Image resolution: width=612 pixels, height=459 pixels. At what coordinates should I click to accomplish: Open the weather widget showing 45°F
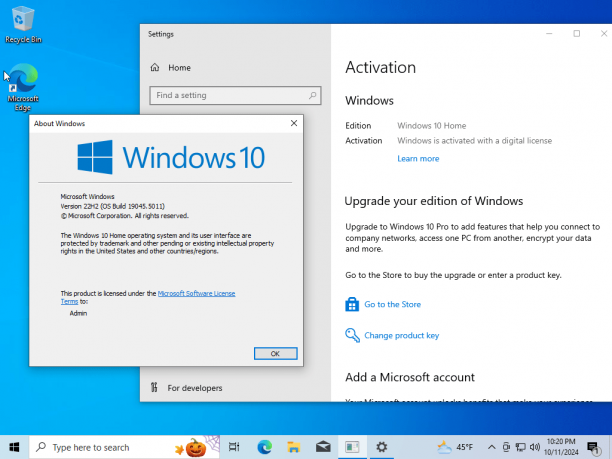[x=455, y=447]
